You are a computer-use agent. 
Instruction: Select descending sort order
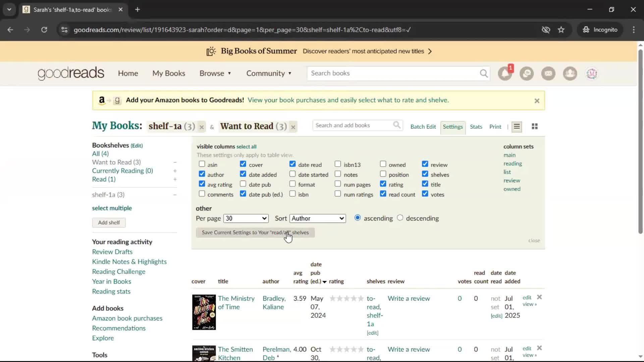(x=400, y=218)
